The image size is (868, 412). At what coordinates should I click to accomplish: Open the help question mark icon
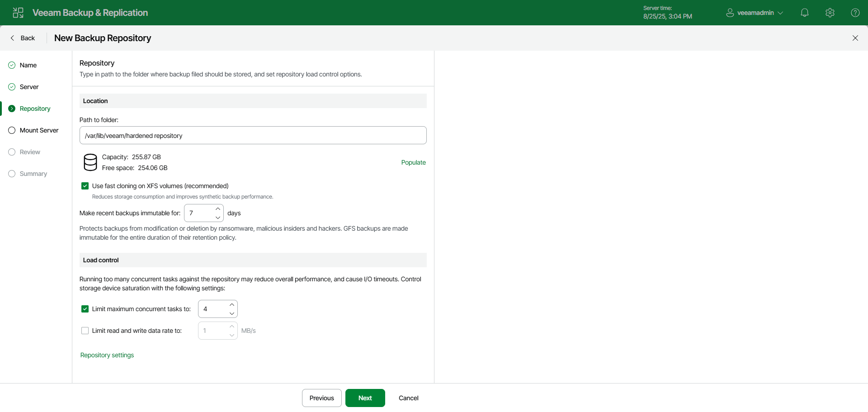coord(855,13)
